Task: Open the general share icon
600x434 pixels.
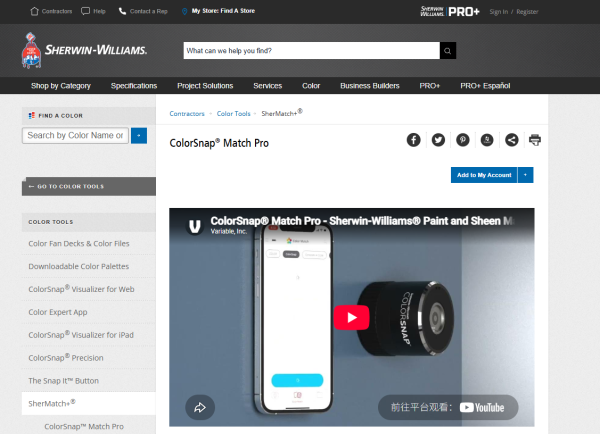Action: [x=512, y=140]
